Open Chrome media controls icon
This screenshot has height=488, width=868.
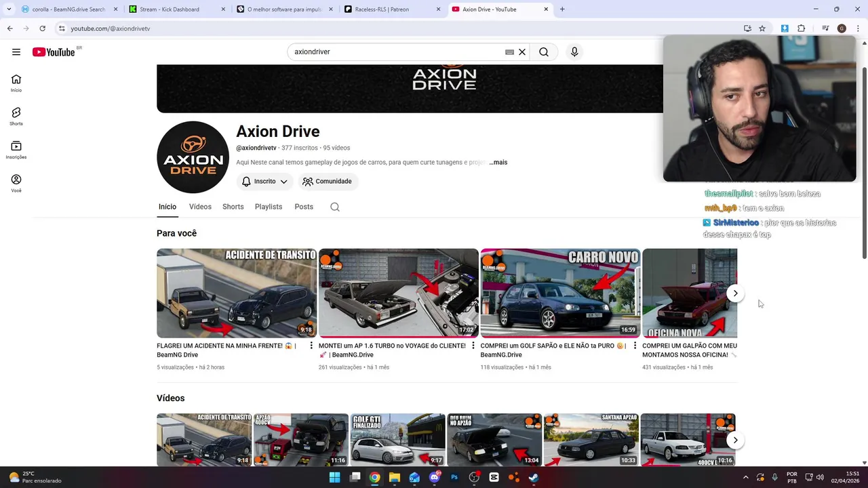(825, 28)
